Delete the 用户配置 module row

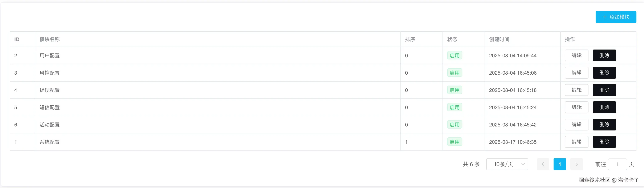(x=604, y=55)
